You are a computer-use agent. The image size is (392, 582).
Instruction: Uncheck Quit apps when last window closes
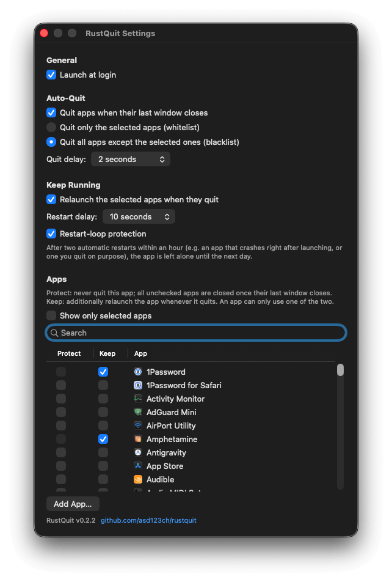(x=51, y=112)
